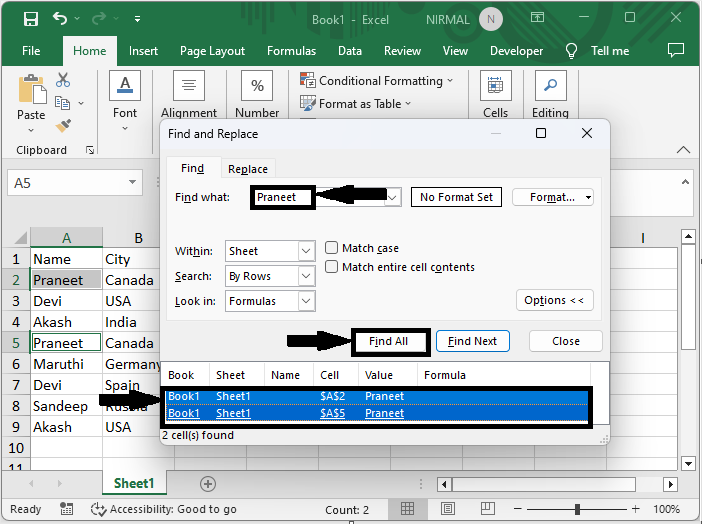Open the Cells group icon
The image size is (702, 524).
[496, 85]
